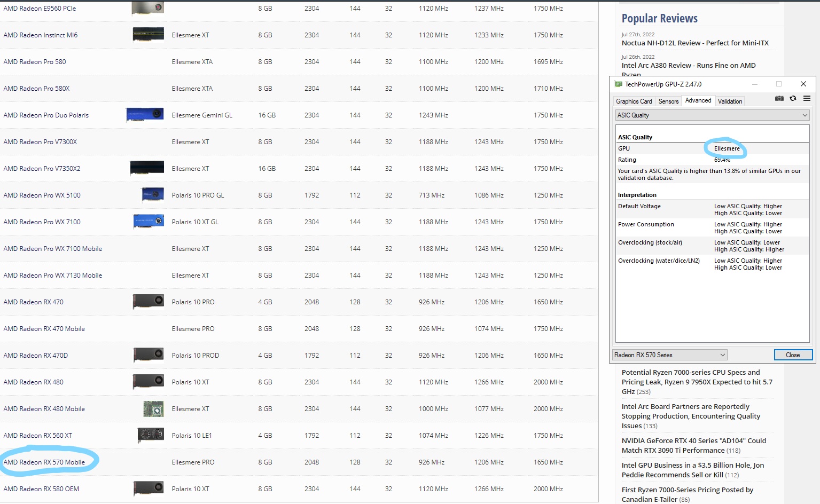The width and height of the screenshot is (820, 504).
Task: Go to the Validation tab
Action: (x=730, y=101)
